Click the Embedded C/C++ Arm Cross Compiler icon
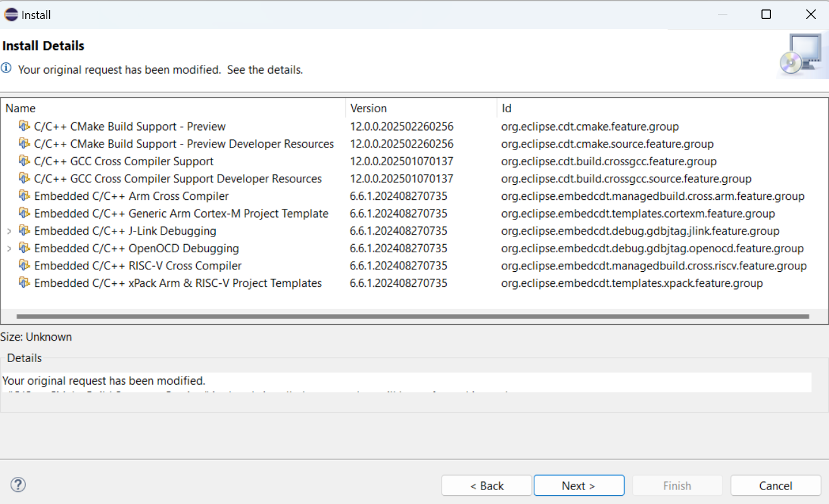Screen dimensions: 829x504 25,196
